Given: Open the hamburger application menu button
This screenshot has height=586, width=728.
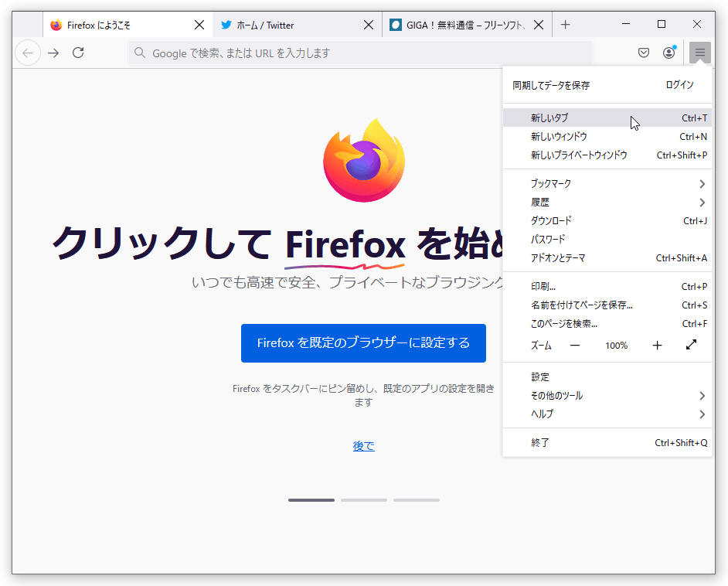Looking at the screenshot, I should tap(699, 53).
